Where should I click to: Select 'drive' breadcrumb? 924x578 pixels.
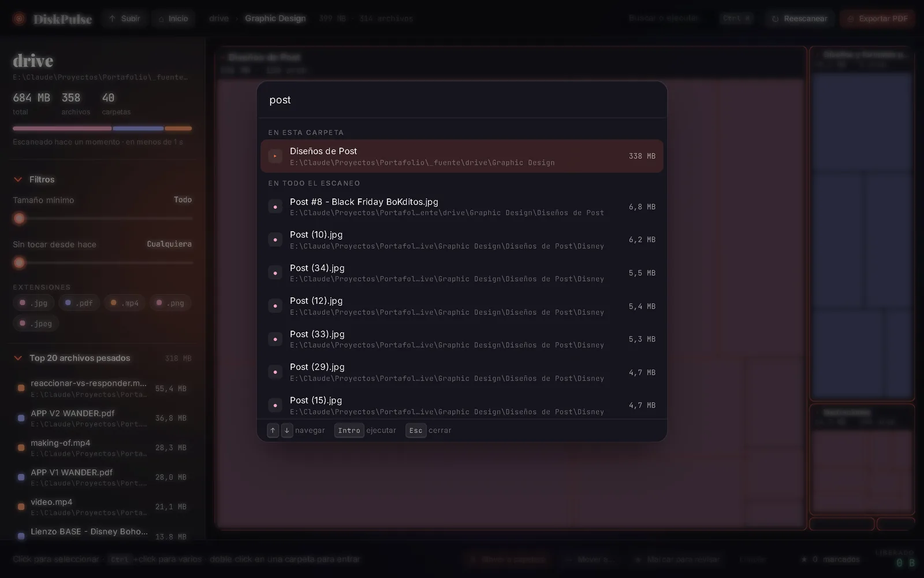point(219,18)
